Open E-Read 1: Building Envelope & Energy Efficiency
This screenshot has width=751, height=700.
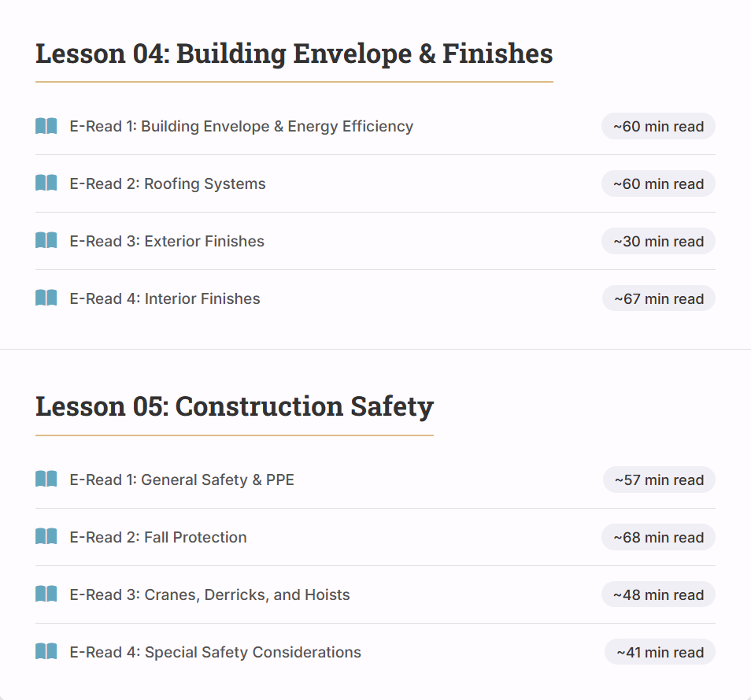click(241, 126)
